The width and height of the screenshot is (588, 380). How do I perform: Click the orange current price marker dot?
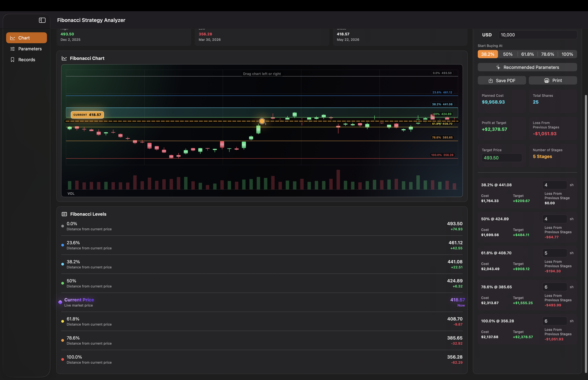(x=262, y=121)
